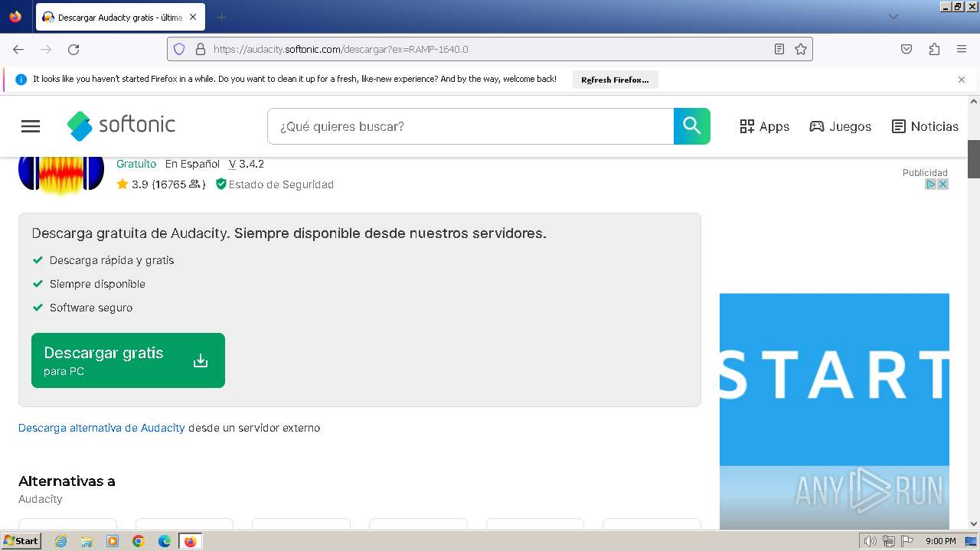This screenshot has height=551, width=980.
Task: Bookmark this page with the star icon
Action: tap(801, 49)
